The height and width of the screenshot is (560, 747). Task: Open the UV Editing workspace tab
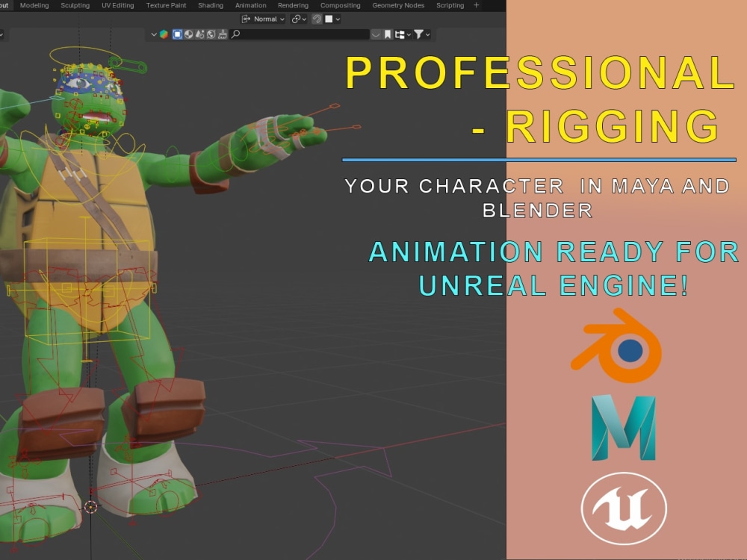(x=118, y=6)
